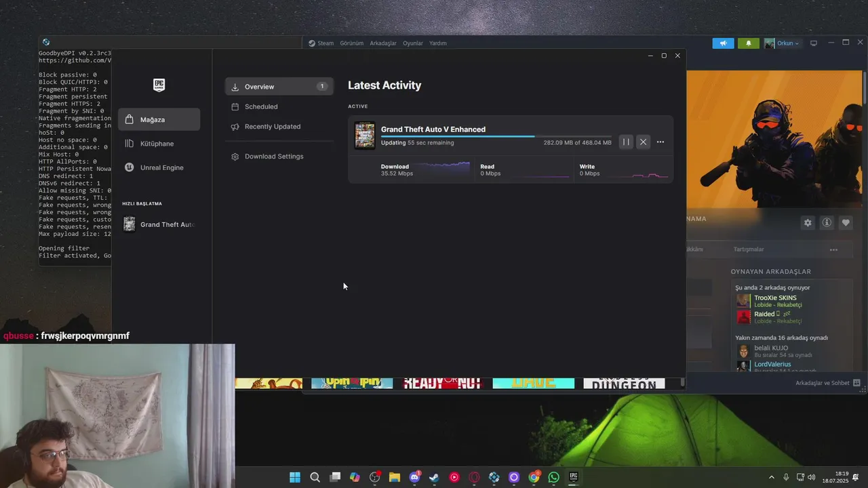Open the Oyunlar menu in Steam
The height and width of the screenshot is (488, 868).
pyautogui.click(x=413, y=43)
